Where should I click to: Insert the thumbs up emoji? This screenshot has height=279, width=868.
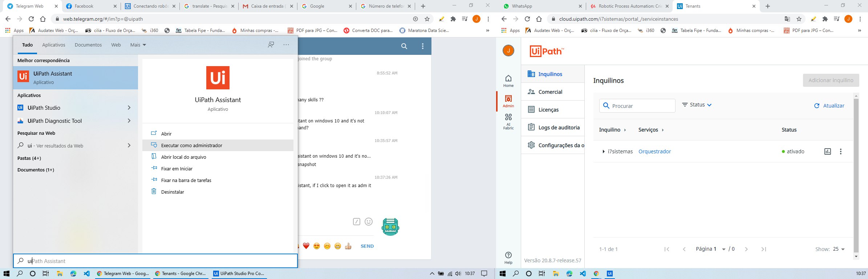click(x=348, y=246)
